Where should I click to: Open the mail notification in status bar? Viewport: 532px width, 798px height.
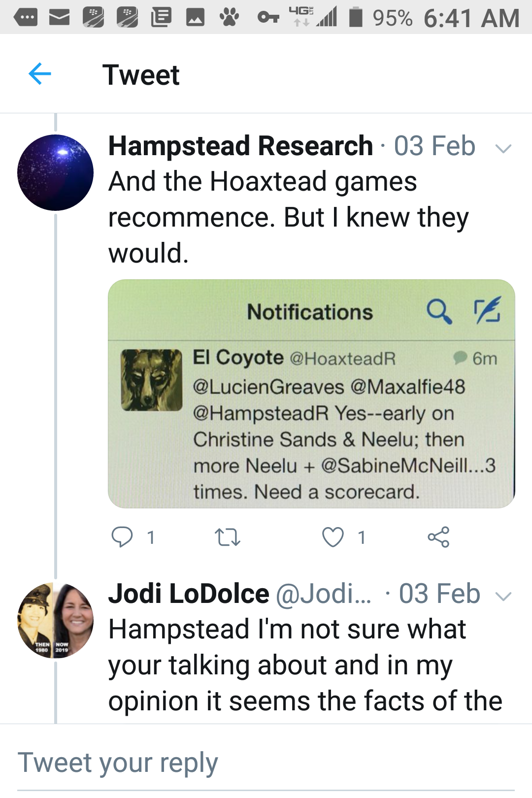pyautogui.click(x=59, y=18)
